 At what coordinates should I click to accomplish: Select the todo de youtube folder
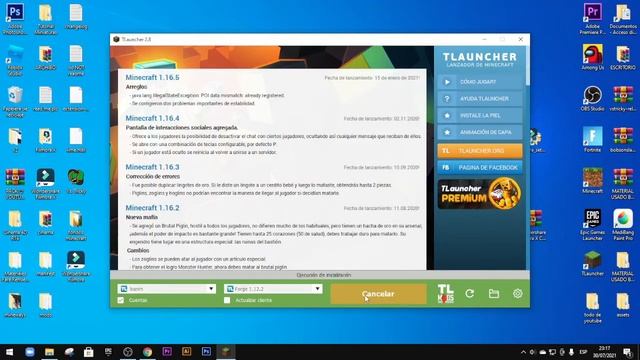point(592,308)
